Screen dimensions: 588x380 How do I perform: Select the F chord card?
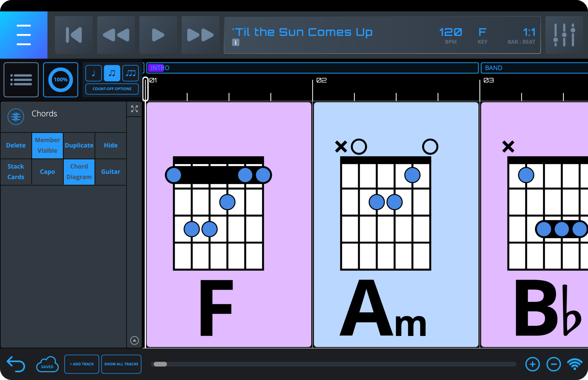pos(229,225)
